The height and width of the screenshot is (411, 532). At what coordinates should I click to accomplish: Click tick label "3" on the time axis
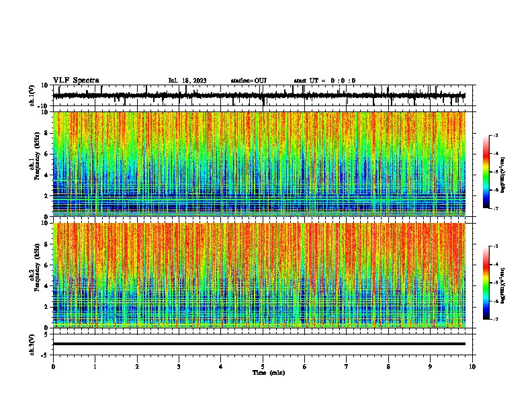(179, 367)
